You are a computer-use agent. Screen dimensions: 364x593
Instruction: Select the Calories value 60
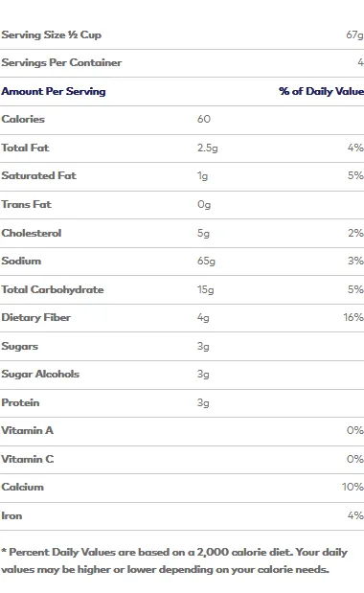click(204, 119)
